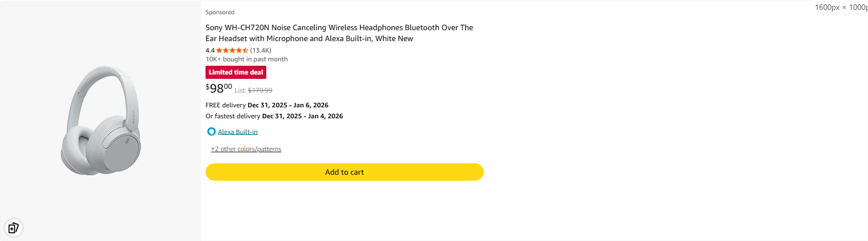Click the 4.4 rating number

click(x=210, y=50)
